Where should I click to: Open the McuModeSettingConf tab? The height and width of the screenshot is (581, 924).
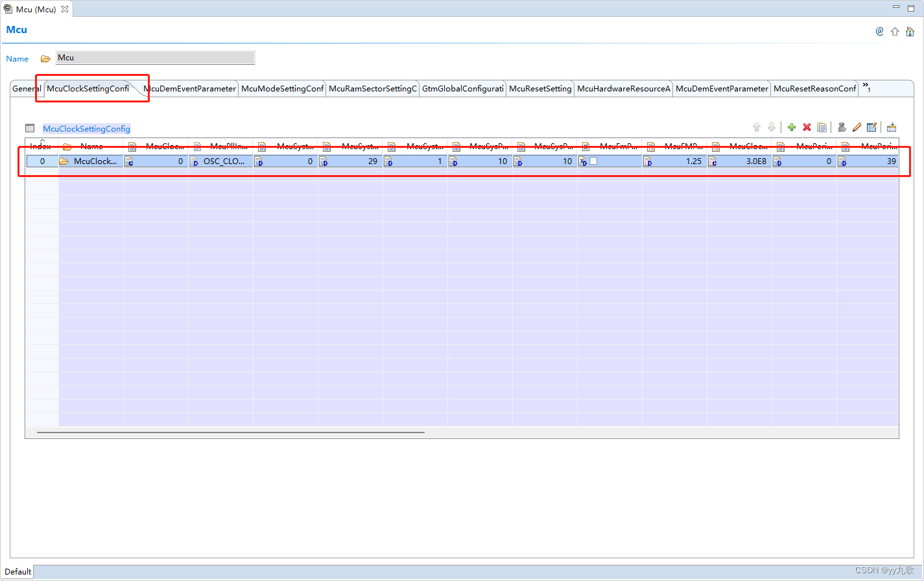click(x=282, y=89)
